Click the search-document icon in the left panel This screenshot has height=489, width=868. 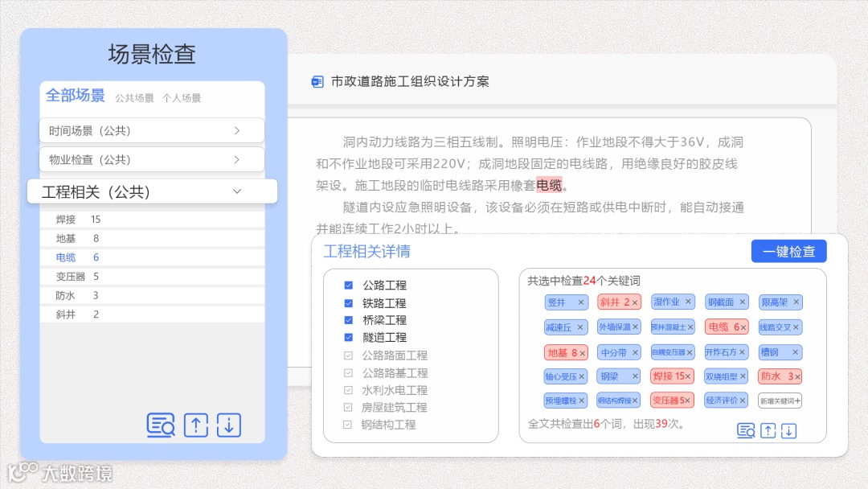[161, 425]
